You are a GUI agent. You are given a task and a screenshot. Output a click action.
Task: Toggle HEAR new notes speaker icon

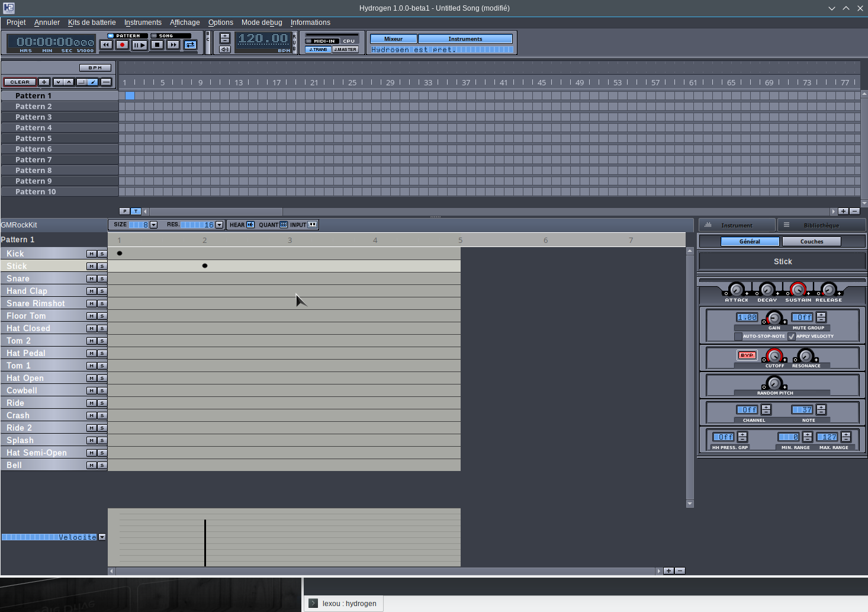coord(250,225)
